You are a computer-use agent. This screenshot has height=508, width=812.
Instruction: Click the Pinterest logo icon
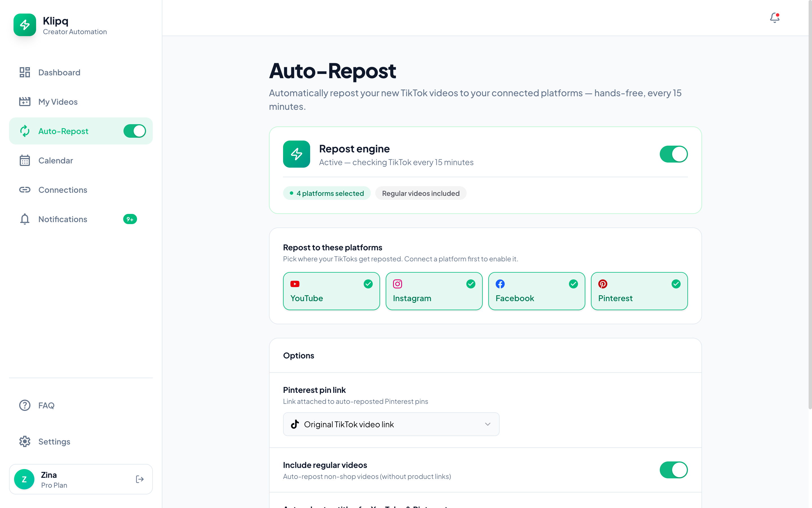coord(603,284)
